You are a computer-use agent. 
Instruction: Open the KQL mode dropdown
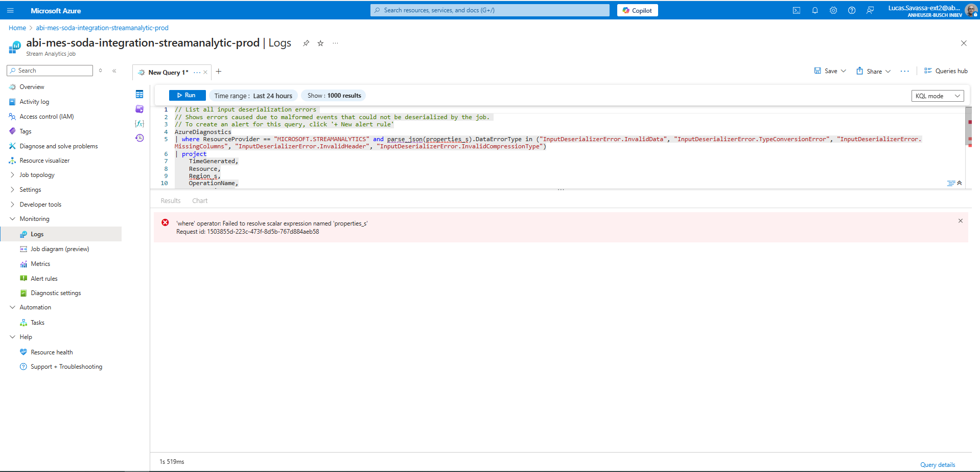(938, 96)
